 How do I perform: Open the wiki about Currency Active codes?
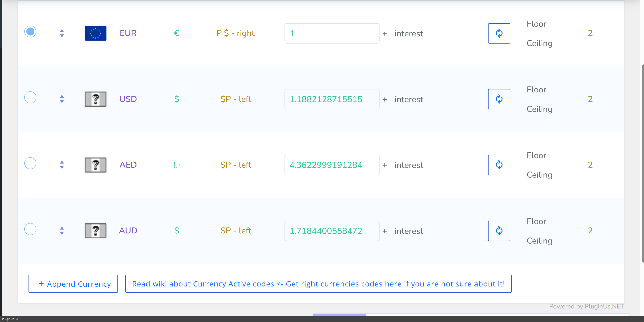(318, 284)
